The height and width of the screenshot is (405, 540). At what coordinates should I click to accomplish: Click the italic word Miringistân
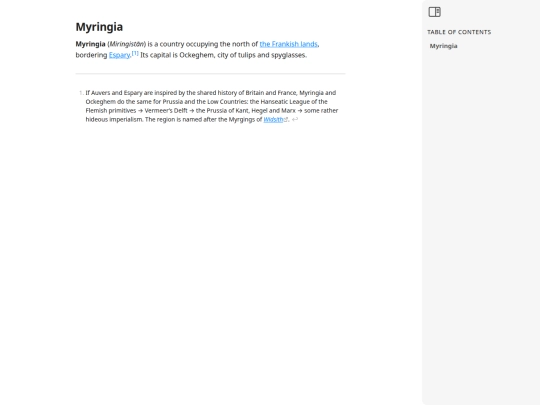[127, 44]
